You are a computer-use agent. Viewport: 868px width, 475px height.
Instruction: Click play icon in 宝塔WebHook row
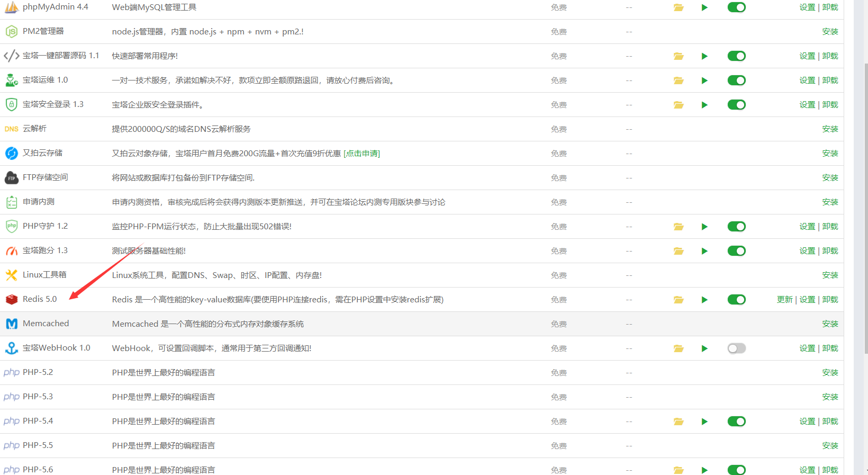704,348
